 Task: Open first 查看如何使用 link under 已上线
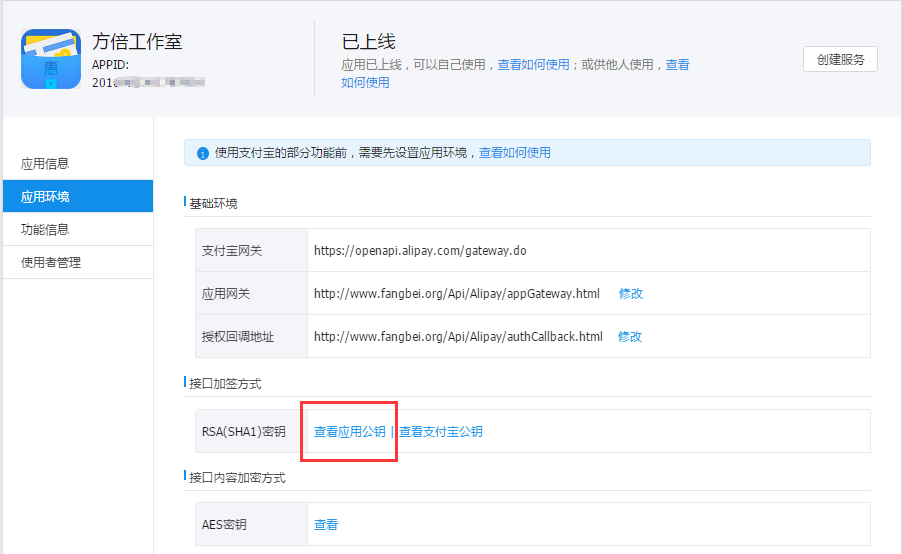(533, 64)
